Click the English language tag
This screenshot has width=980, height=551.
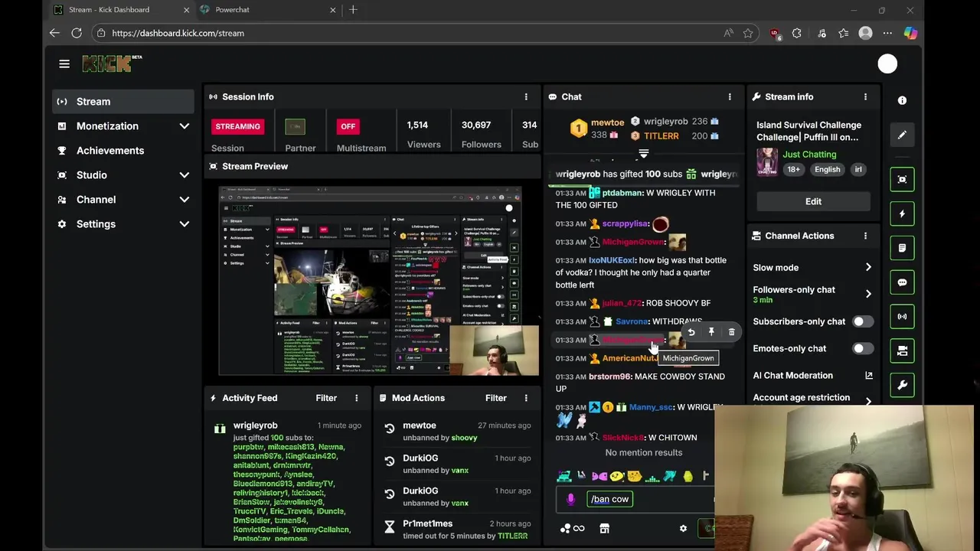pos(827,169)
